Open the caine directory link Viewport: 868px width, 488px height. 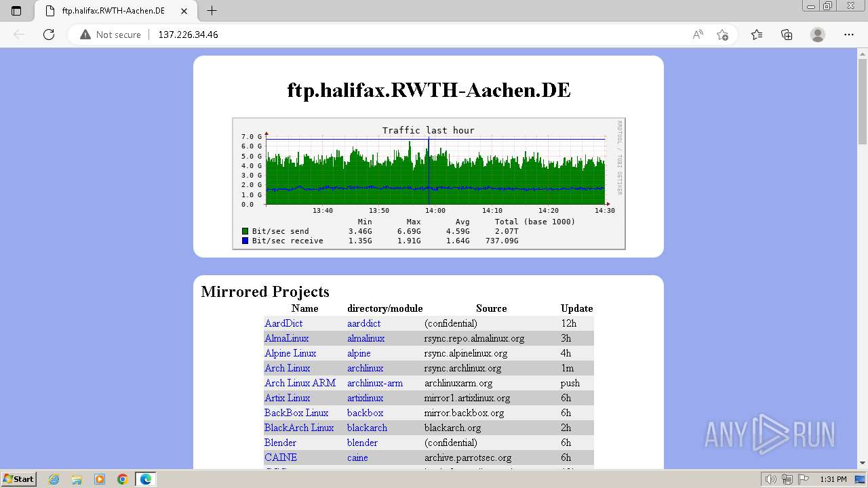point(357,457)
